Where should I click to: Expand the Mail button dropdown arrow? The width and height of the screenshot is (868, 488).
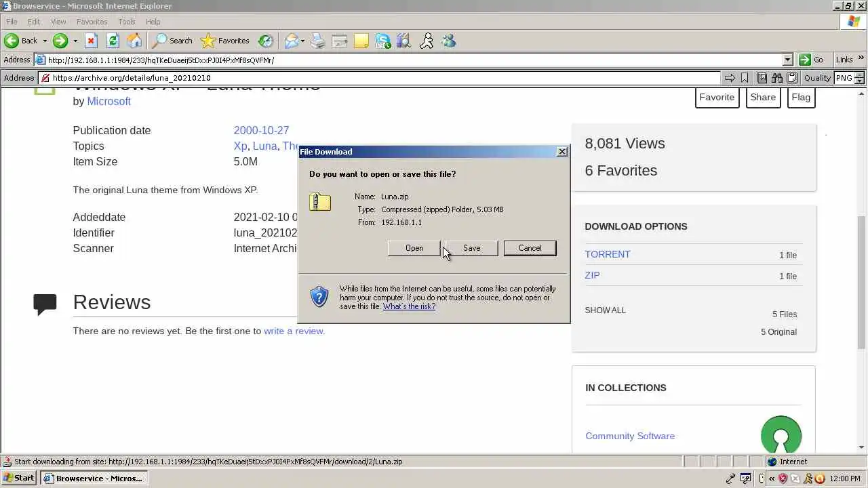point(302,41)
